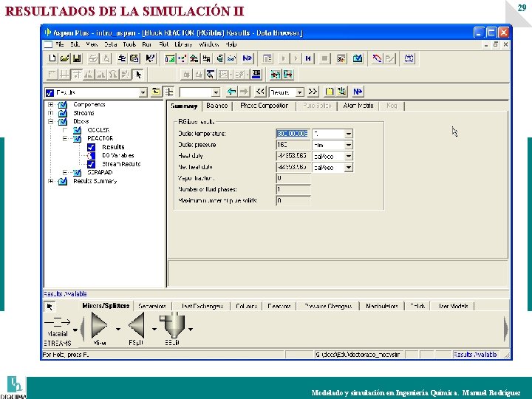Select the pointer arrow tool in second toolbar
Image resolution: width=532 pixels, height=399 pixels.
tap(138, 75)
